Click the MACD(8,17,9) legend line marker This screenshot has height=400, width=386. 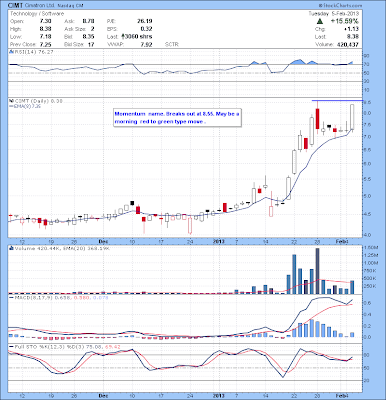point(11,297)
